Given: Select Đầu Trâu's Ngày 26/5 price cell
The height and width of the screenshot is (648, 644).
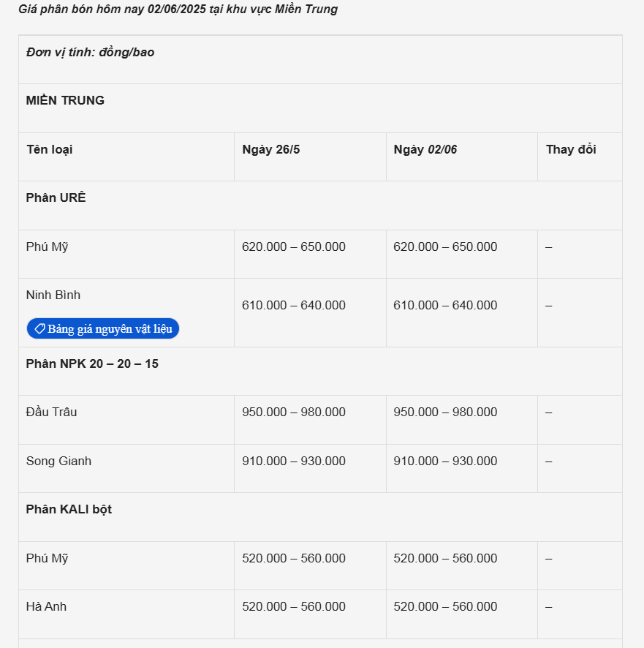Looking at the screenshot, I should 294,412.
